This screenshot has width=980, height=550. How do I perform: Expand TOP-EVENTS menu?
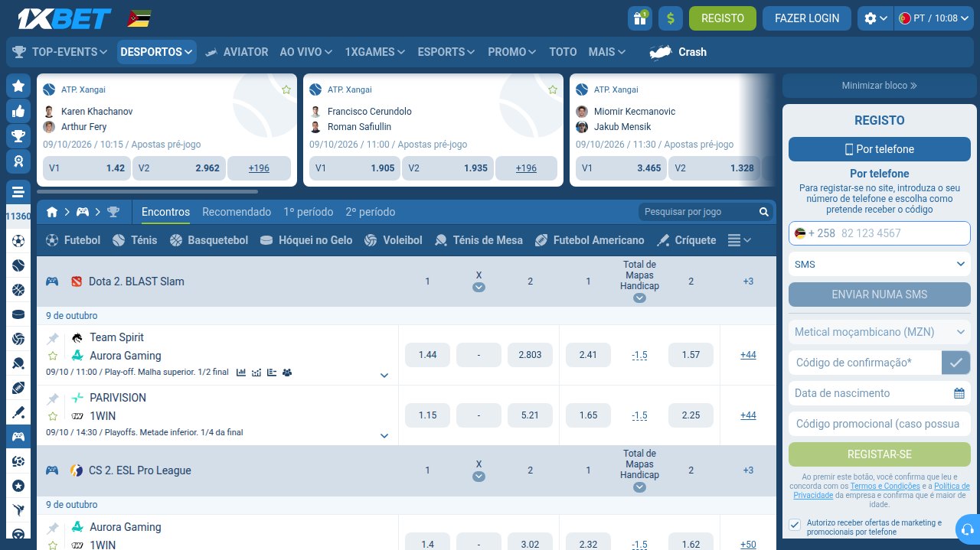click(60, 52)
